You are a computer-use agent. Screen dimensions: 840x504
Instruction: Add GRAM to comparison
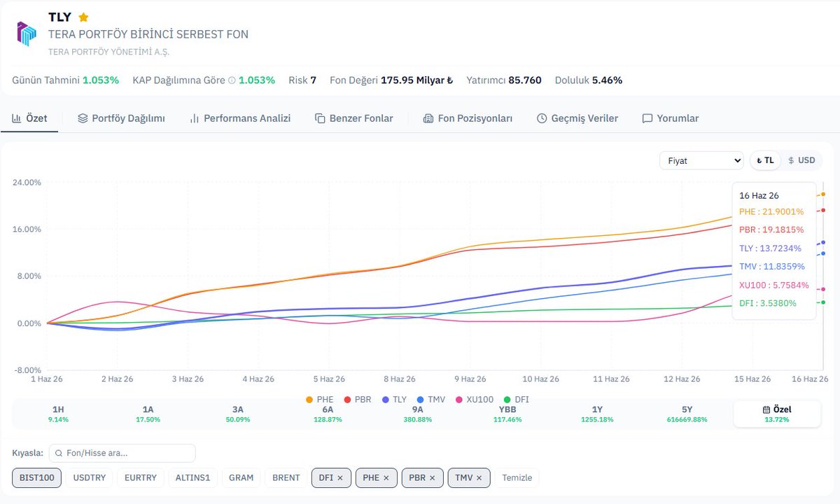click(241, 477)
